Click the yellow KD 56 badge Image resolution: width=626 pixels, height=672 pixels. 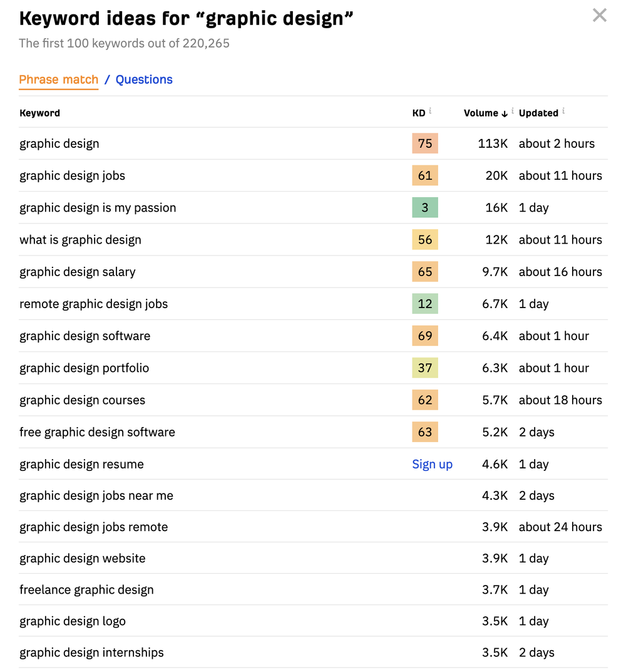[425, 240]
